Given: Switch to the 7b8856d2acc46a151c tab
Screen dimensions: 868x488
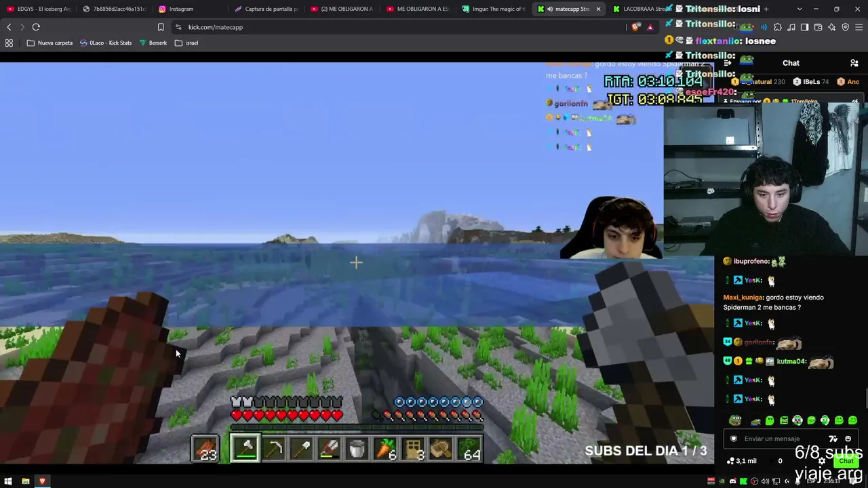Looking at the screenshot, I should point(115,9).
